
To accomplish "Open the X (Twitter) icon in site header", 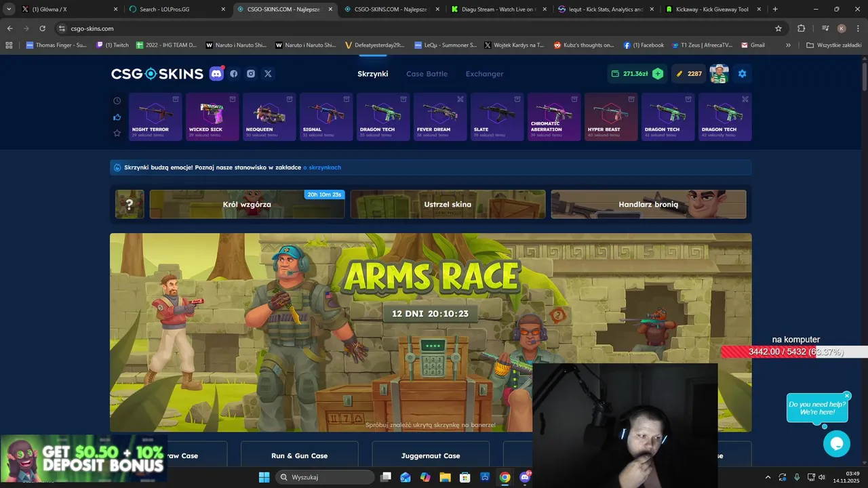I will pos(268,74).
